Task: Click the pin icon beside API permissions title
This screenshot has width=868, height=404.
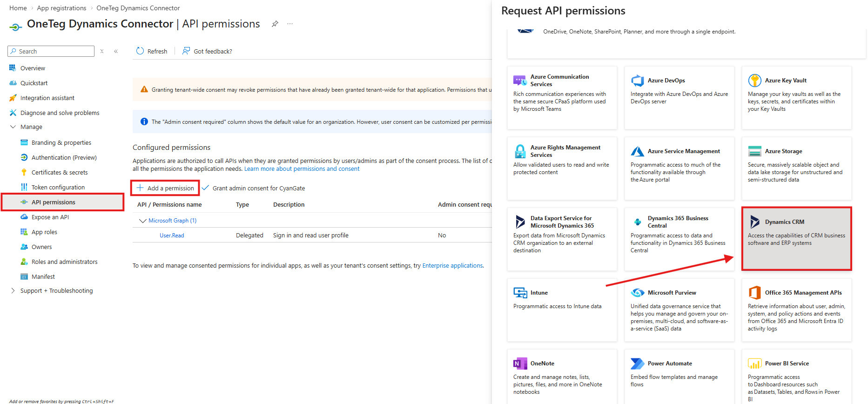Action: [275, 24]
